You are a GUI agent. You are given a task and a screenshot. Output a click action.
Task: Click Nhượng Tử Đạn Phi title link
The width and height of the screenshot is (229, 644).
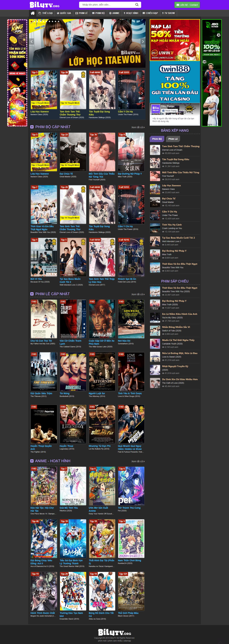click(100, 446)
